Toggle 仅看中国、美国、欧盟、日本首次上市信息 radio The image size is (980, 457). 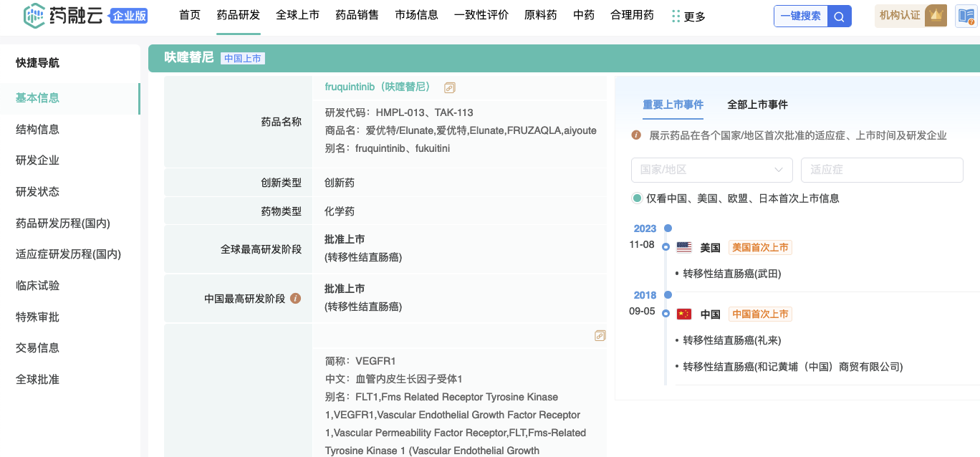pyautogui.click(x=637, y=198)
